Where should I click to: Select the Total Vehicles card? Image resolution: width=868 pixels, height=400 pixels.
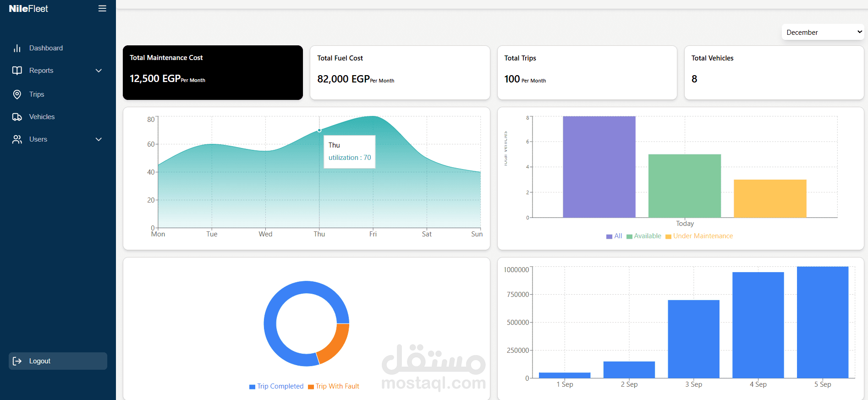(774, 72)
